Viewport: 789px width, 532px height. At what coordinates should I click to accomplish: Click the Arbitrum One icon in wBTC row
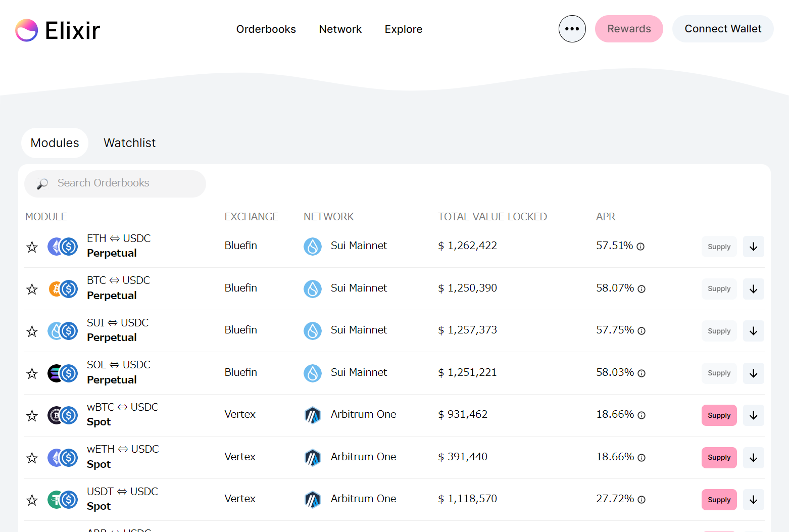[x=313, y=415]
